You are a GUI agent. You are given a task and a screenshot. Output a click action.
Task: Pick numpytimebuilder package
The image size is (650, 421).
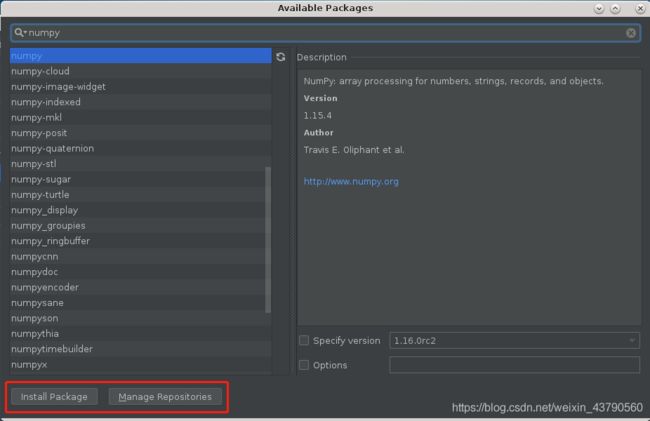pyautogui.click(x=141, y=349)
